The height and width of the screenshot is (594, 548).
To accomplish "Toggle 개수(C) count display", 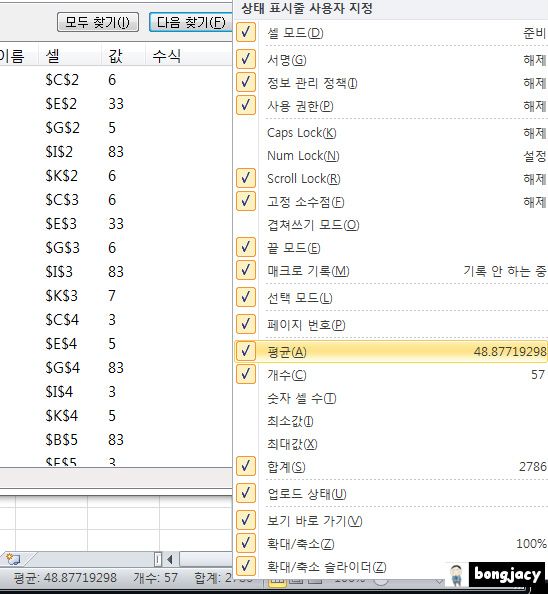I will 391,375.
